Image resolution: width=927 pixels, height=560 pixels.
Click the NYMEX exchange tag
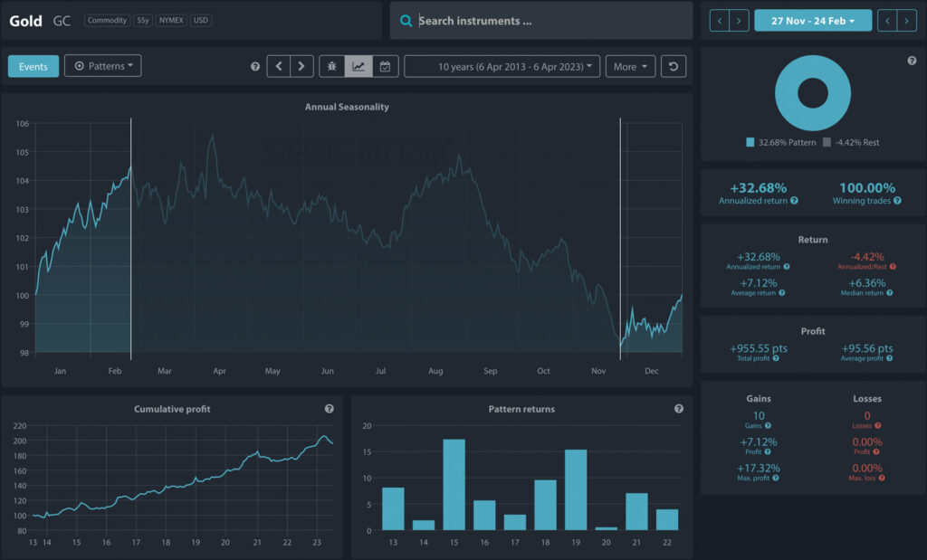pyautogui.click(x=170, y=20)
